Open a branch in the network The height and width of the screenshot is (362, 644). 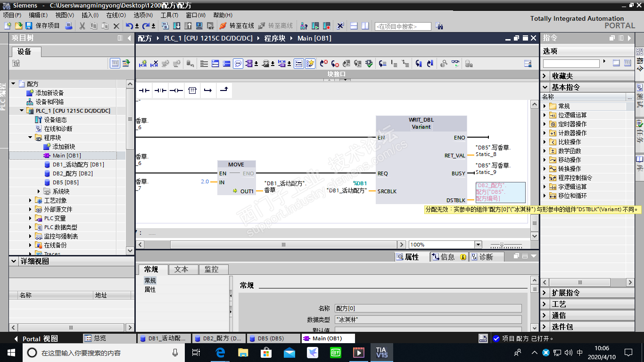(208, 90)
